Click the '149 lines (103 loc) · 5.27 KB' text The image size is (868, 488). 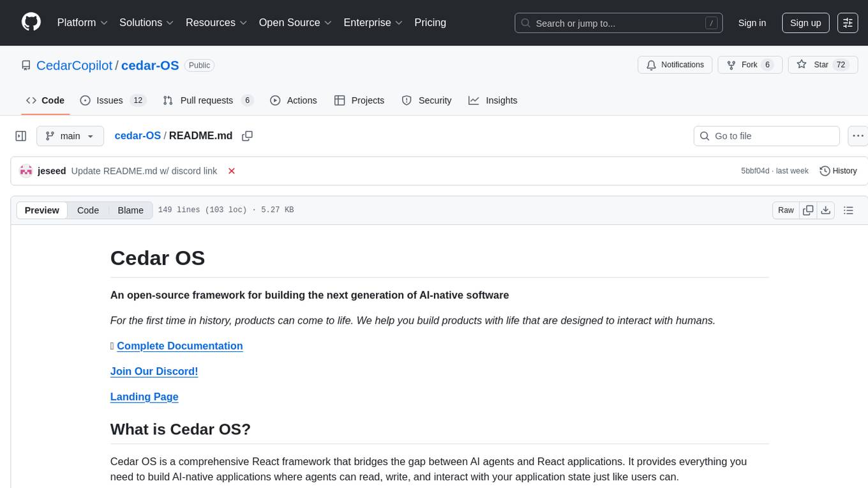pyautogui.click(x=226, y=210)
